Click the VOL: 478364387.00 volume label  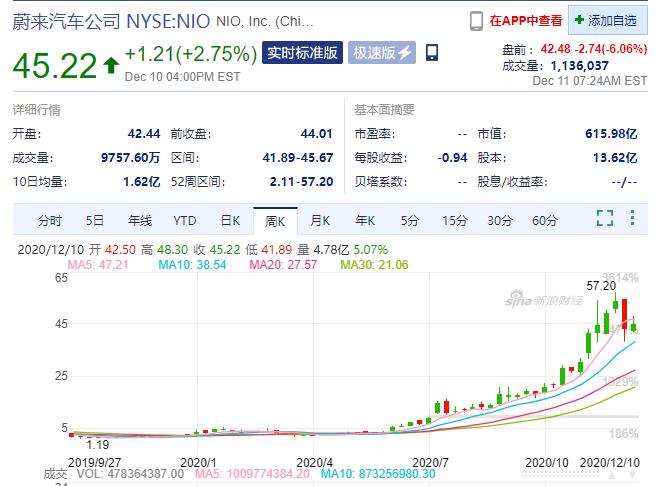130,474
